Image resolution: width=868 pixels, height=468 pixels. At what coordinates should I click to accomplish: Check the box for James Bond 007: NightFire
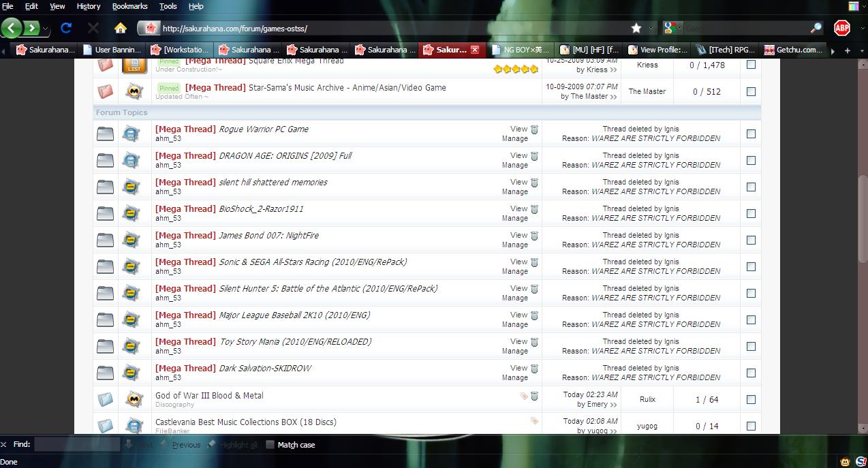point(751,240)
